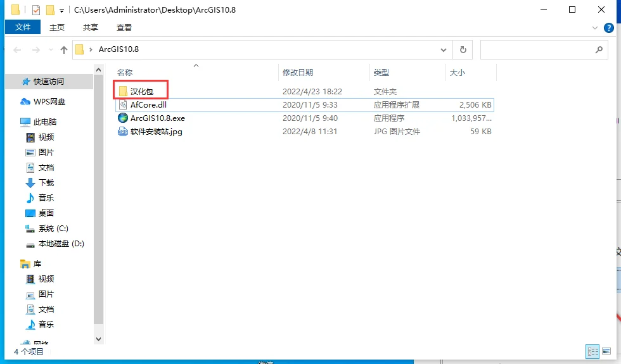Switch to the 查看 ribbon tab

(x=124, y=27)
